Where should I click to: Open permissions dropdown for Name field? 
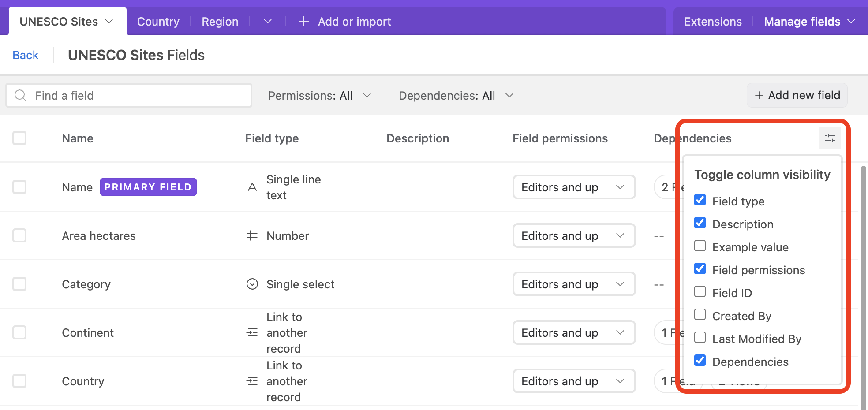coord(574,187)
